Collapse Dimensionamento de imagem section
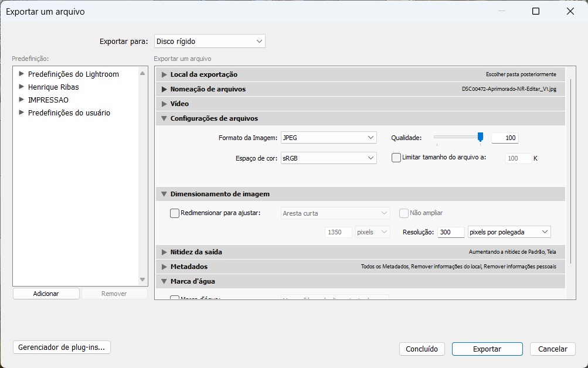This screenshot has width=588, height=368. pos(165,194)
